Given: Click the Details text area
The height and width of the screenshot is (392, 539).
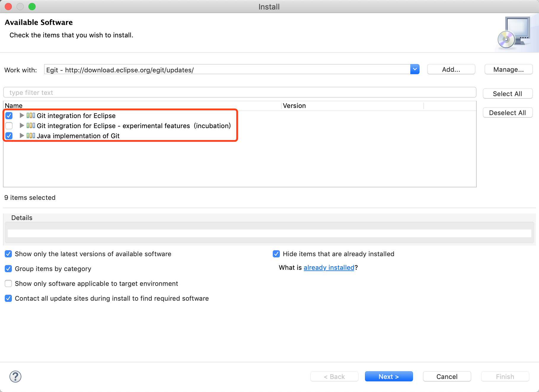Looking at the screenshot, I should click(x=269, y=233).
